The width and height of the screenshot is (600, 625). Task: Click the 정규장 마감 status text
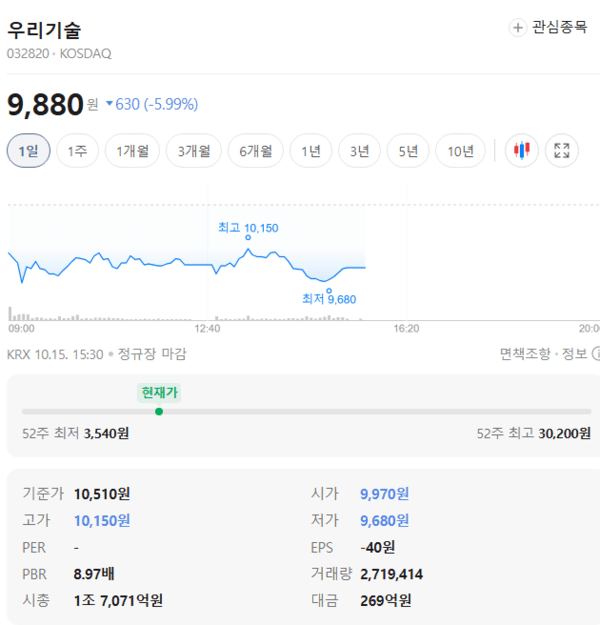click(152, 354)
